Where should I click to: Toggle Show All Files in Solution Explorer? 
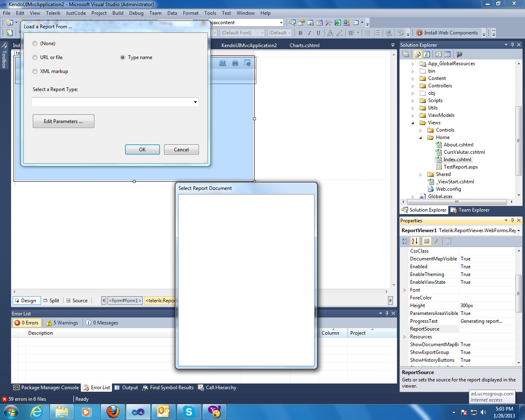(418, 54)
